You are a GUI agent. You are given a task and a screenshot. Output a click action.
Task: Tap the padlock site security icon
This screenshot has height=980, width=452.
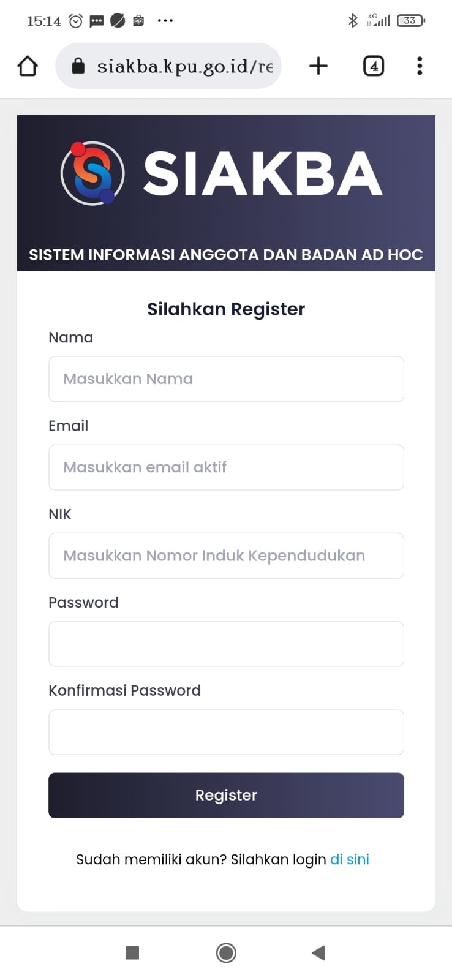pos(78,66)
